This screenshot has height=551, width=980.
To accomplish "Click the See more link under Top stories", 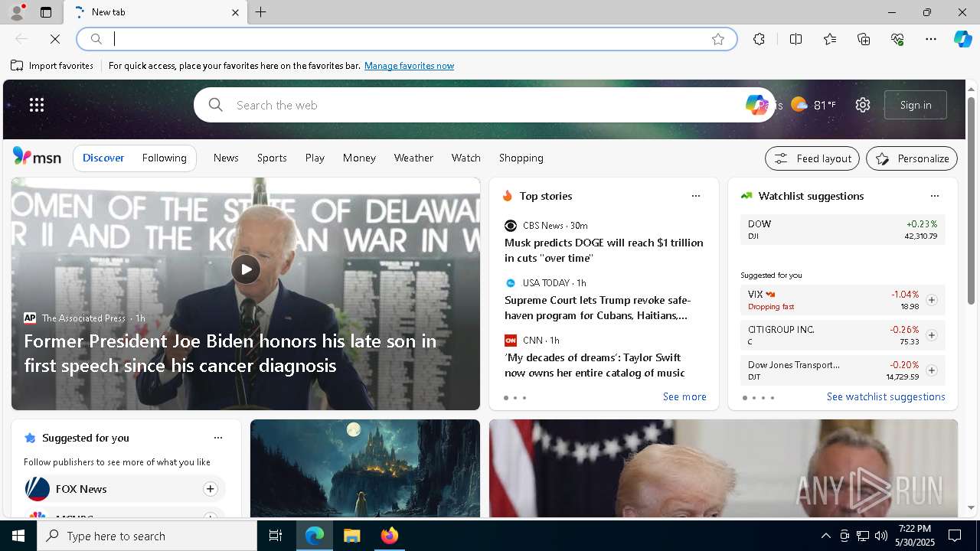I will (684, 396).
